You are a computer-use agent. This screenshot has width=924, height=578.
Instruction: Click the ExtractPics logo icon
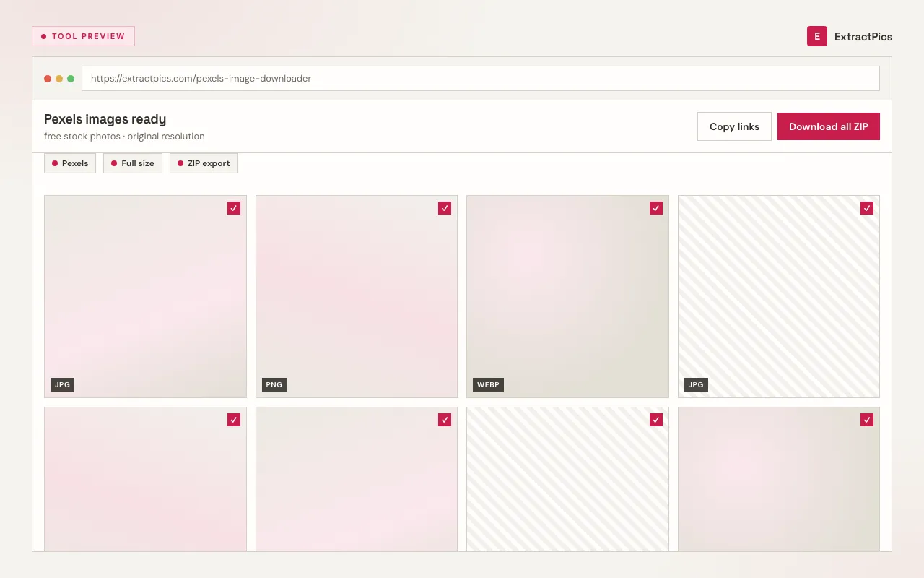coord(816,36)
